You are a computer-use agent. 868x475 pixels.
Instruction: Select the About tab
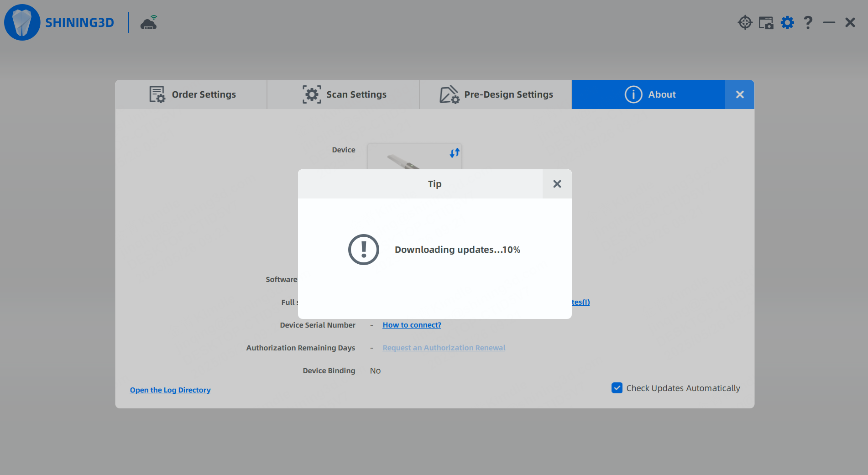pos(648,94)
